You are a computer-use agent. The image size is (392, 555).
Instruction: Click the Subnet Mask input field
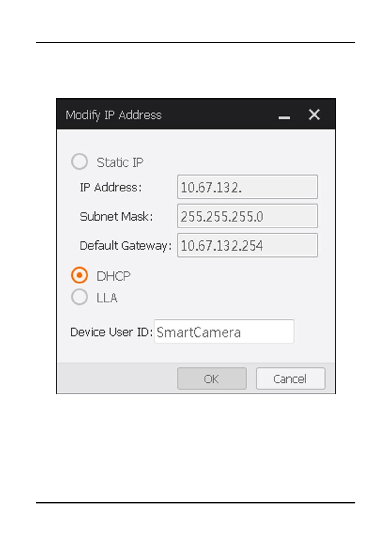point(247,216)
